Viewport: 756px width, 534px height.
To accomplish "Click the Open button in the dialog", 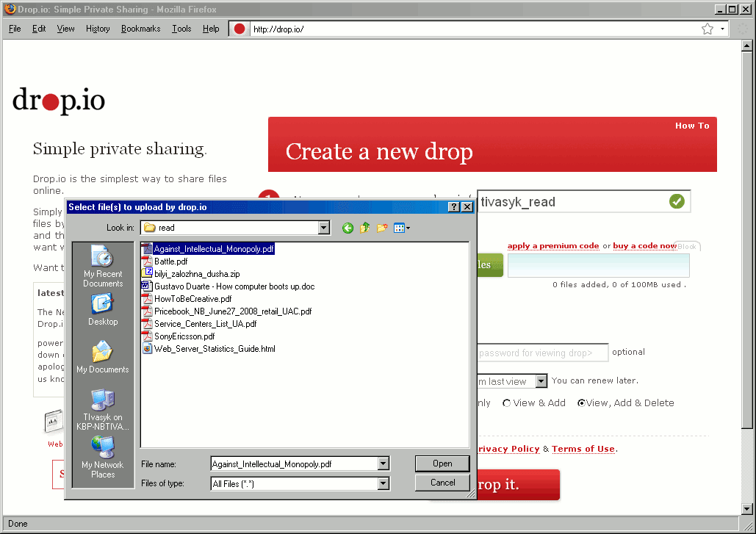I will pos(442,463).
